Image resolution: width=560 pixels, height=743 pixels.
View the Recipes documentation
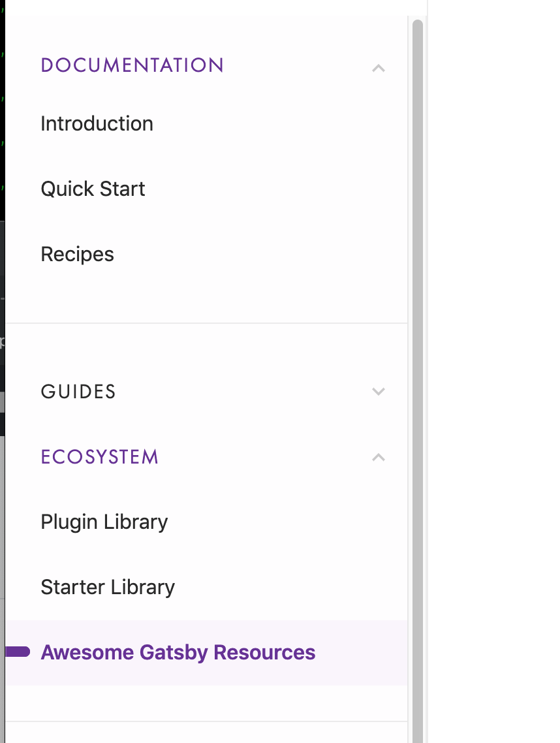(x=77, y=254)
